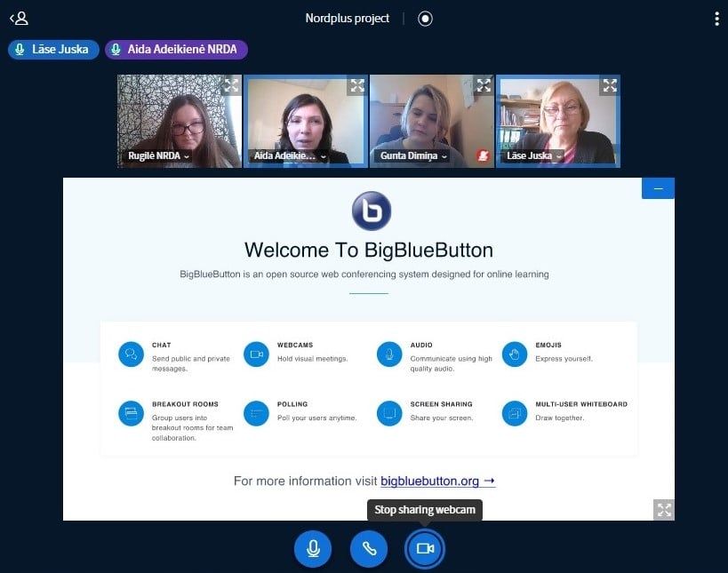The height and width of the screenshot is (573, 728).
Task: Click the Lāse Juska talking indicator
Action: (53, 50)
